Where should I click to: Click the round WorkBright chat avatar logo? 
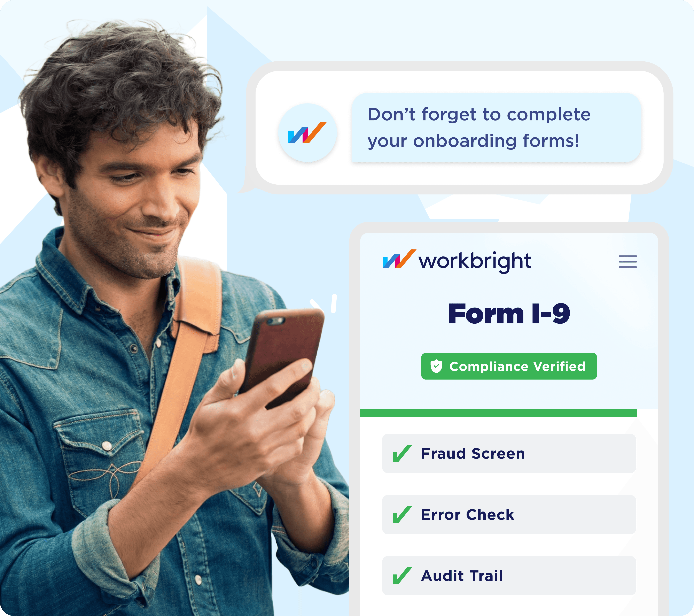[x=307, y=132]
